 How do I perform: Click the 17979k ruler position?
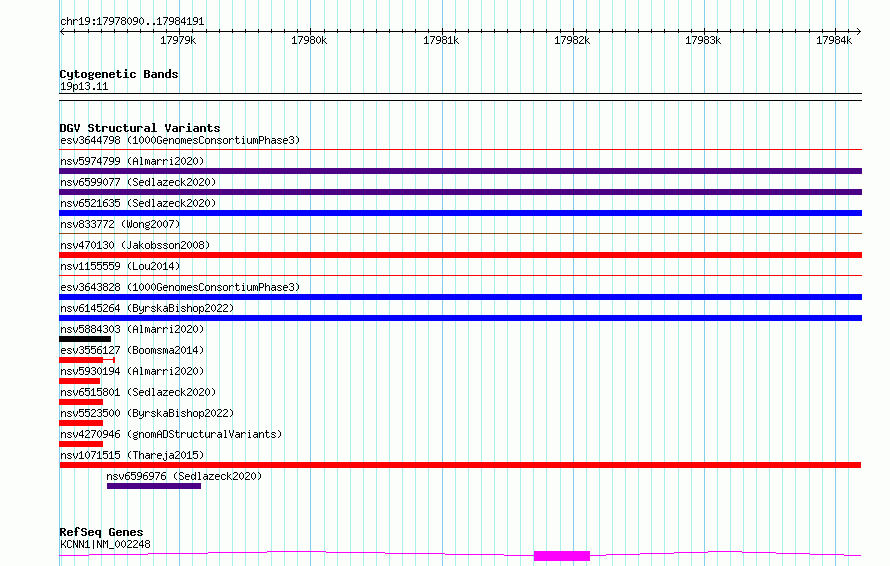[x=178, y=40]
